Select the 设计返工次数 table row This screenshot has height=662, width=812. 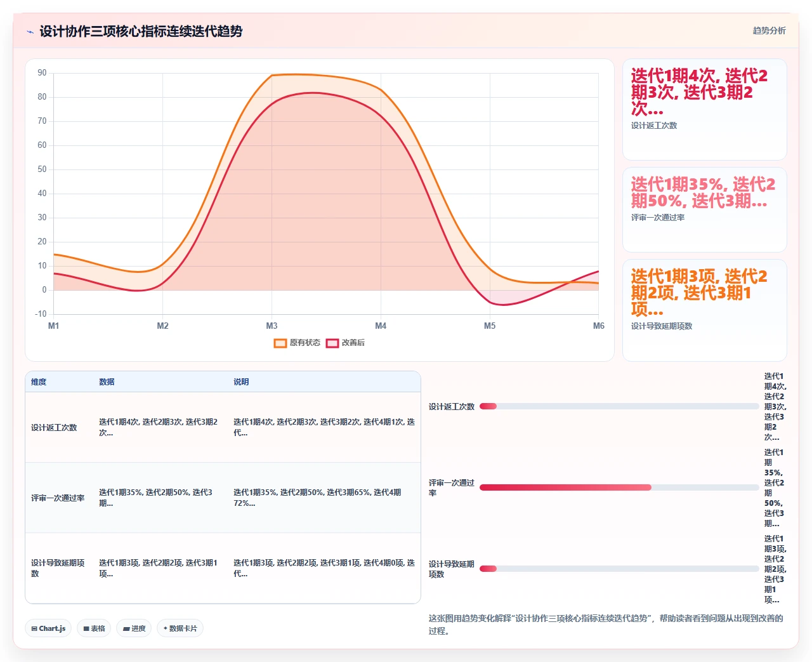[223, 427]
